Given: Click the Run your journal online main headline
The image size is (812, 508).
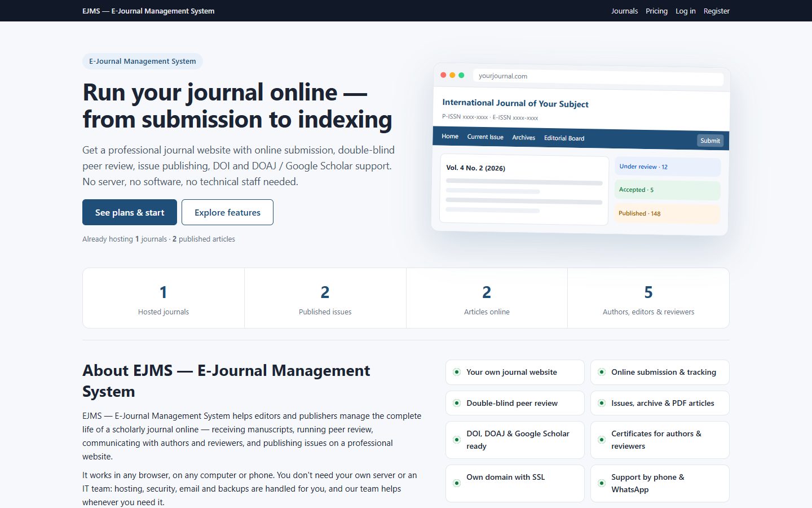Looking at the screenshot, I should [237, 106].
